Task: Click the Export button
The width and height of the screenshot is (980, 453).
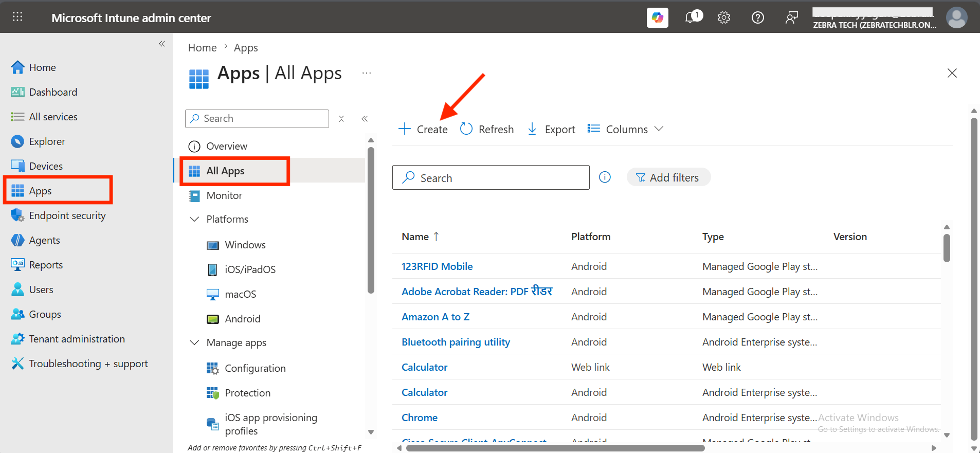Action: (x=551, y=129)
